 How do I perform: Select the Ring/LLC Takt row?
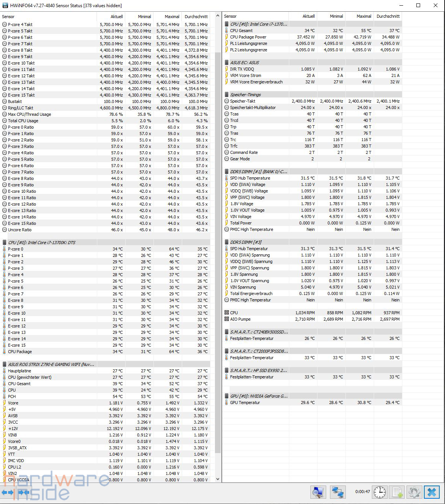105,108
